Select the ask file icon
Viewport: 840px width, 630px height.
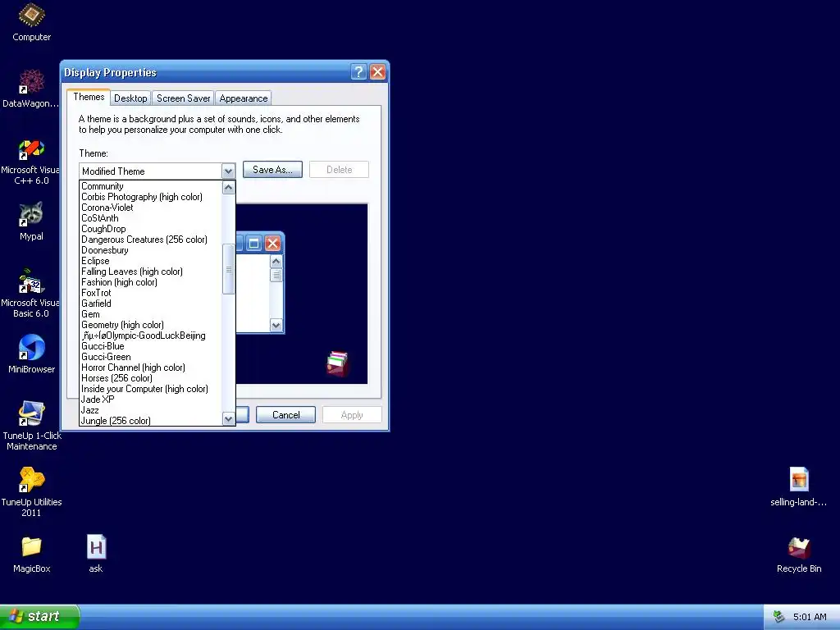pos(96,554)
